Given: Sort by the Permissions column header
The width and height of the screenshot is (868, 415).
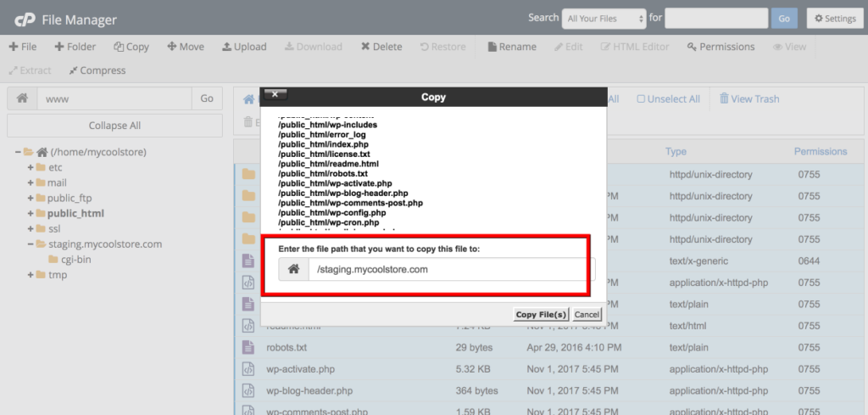Looking at the screenshot, I should tap(820, 152).
